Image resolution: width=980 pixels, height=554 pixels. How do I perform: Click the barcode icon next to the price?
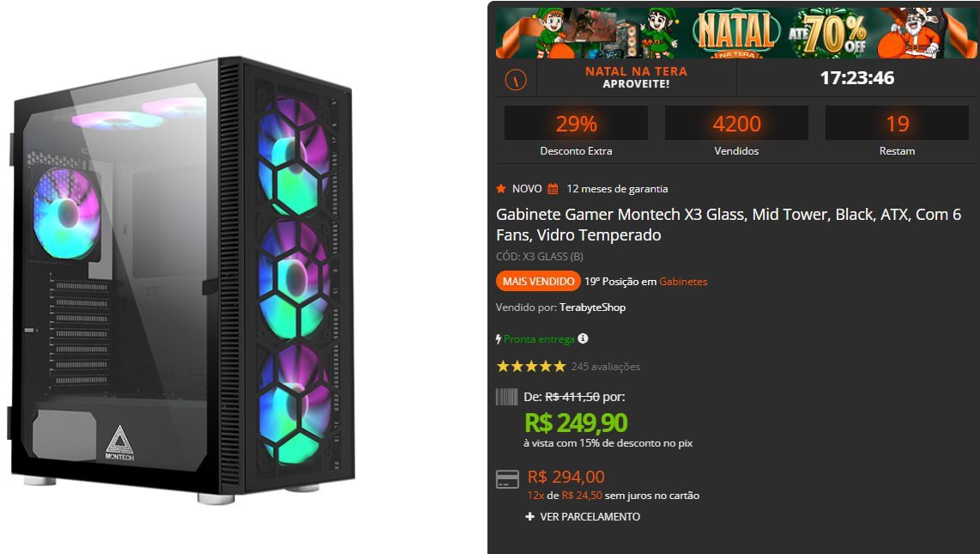(x=506, y=398)
